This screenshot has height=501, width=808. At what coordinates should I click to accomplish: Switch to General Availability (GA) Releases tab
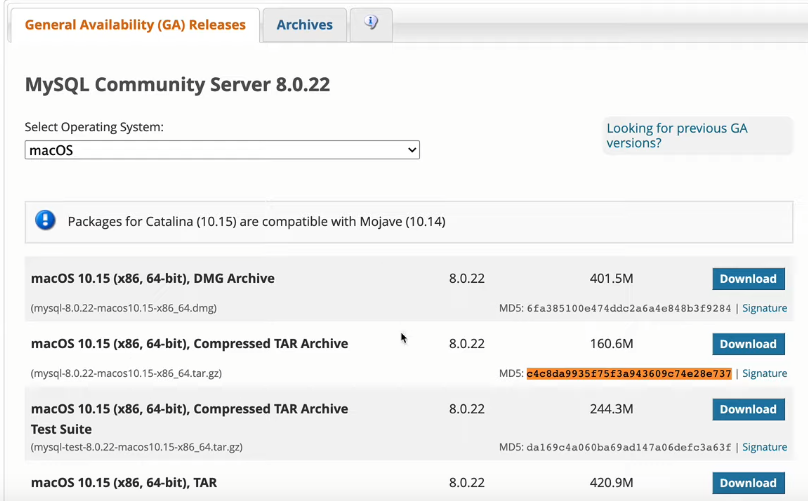pyautogui.click(x=135, y=25)
